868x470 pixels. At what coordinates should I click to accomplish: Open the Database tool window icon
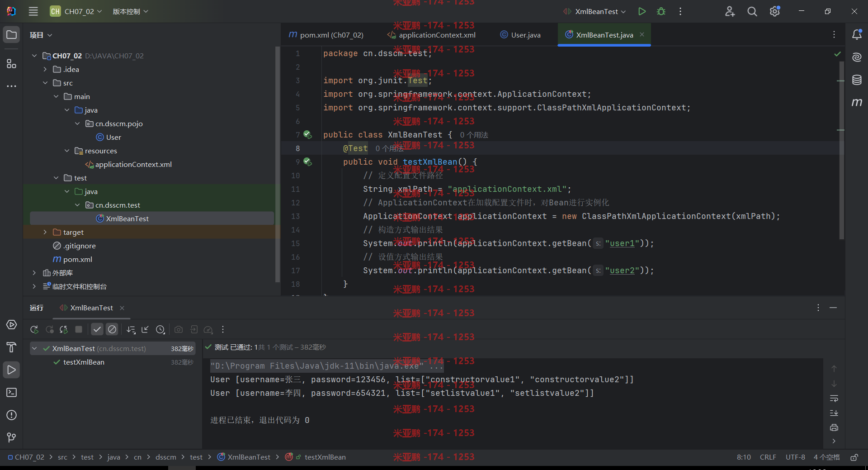857,80
